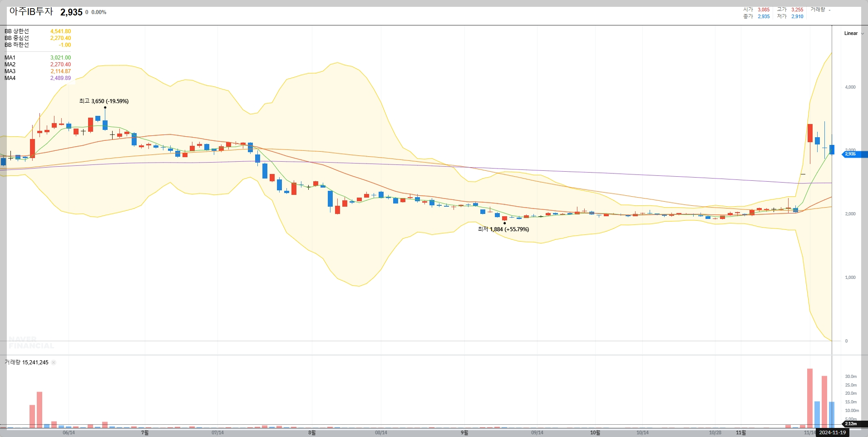Screen dimensions: 868x437
Task: Click the 1,000 price axis label
Action: pyautogui.click(x=850, y=278)
